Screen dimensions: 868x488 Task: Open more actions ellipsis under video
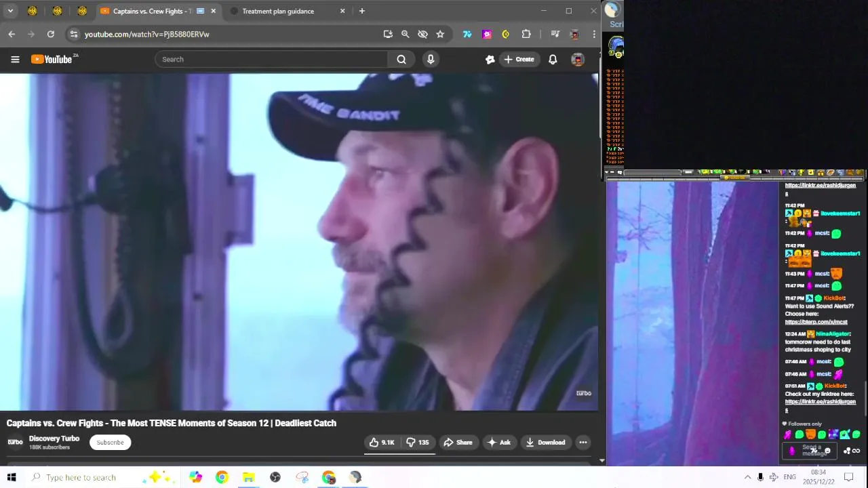click(583, 443)
